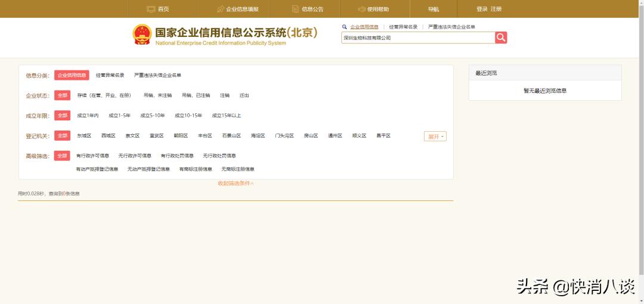The width and height of the screenshot is (644, 304).
Task: Select 企业信用信息 tab above search box
Action: coord(364,27)
